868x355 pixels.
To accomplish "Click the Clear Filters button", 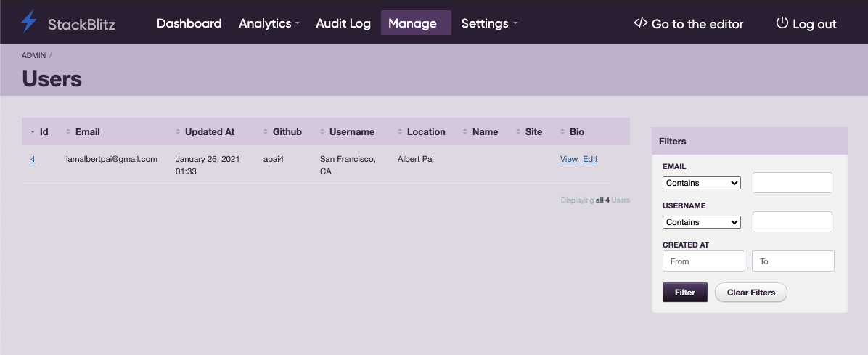I will [x=751, y=293].
